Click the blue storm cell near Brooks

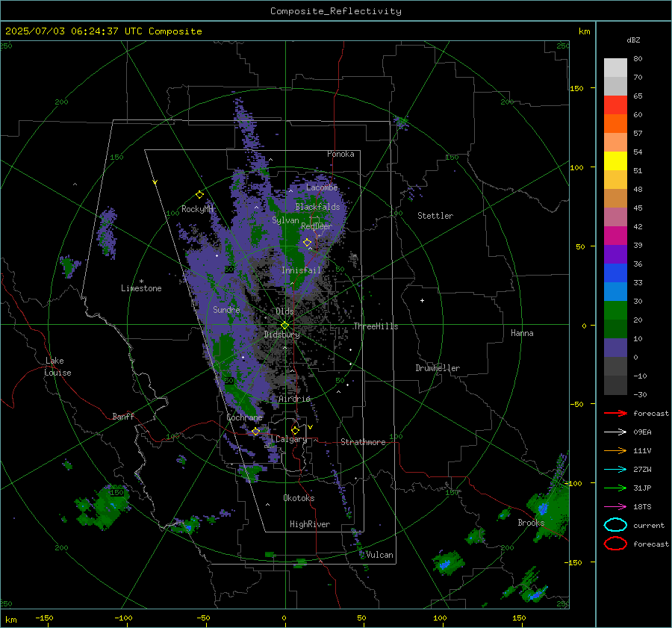543,509
